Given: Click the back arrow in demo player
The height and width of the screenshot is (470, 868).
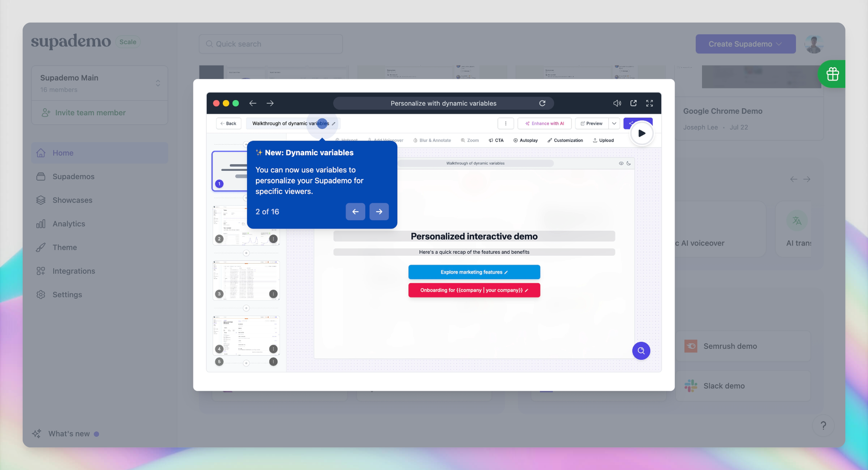Looking at the screenshot, I should (x=253, y=103).
